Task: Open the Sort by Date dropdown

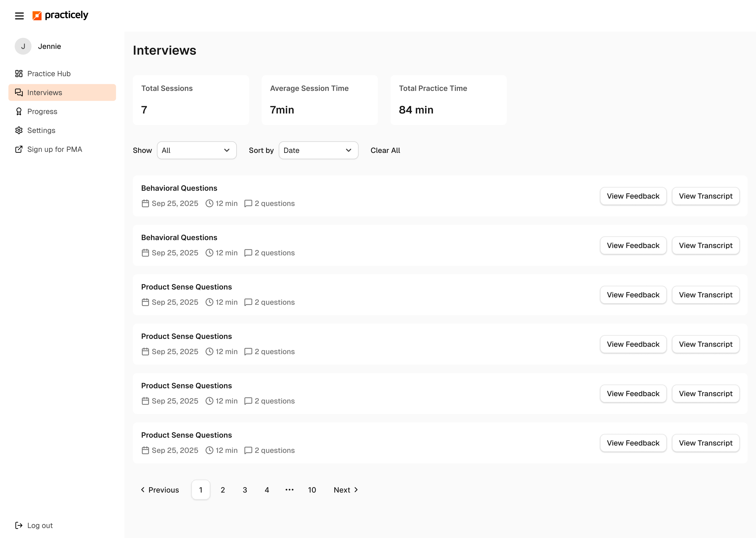Action: (318, 150)
